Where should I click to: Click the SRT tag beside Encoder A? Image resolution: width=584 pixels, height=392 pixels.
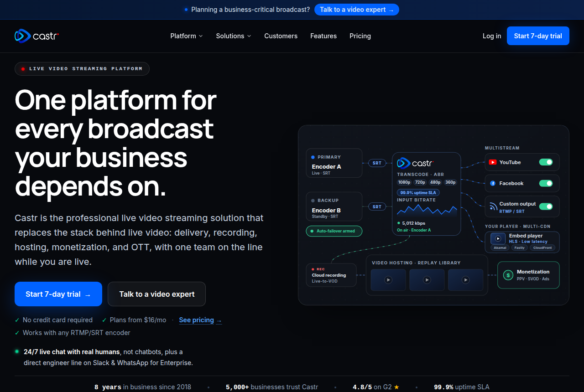(377, 163)
